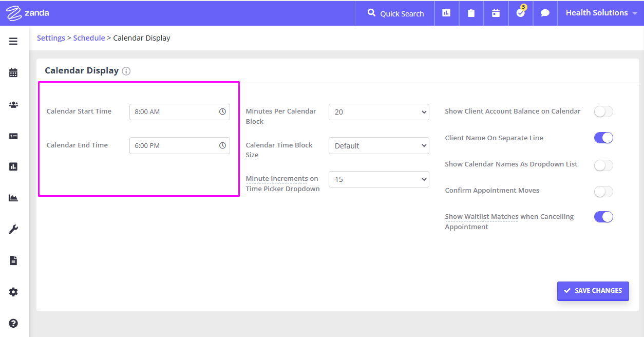This screenshot has width=644, height=337.
Task: Open the chat bubble messaging icon
Action: tap(545, 13)
